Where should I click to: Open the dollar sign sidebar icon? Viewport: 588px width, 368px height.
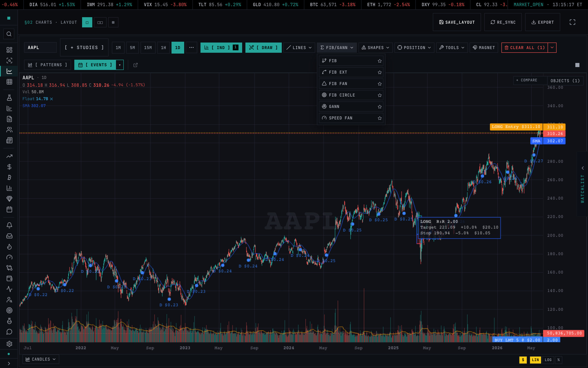(9, 167)
